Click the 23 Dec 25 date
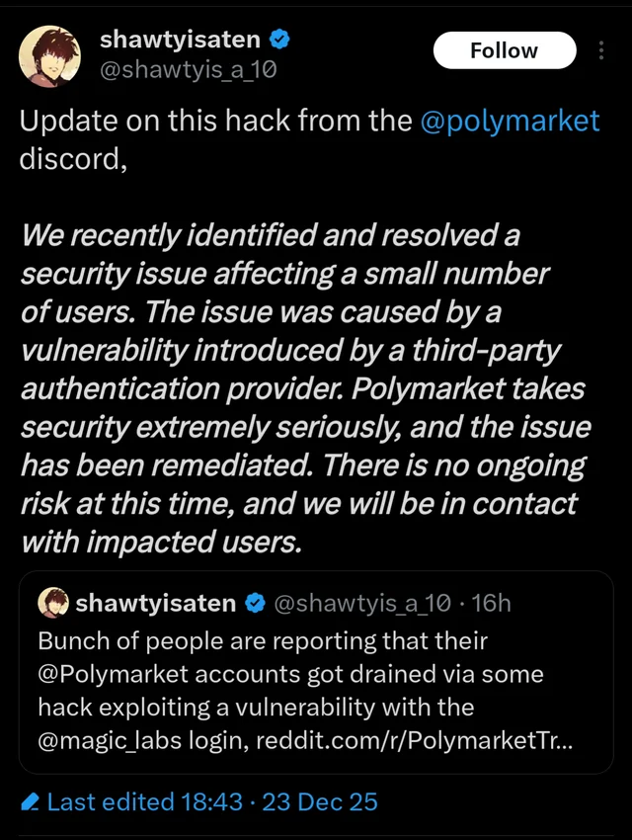This screenshot has height=840, width=632. (320, 801)
